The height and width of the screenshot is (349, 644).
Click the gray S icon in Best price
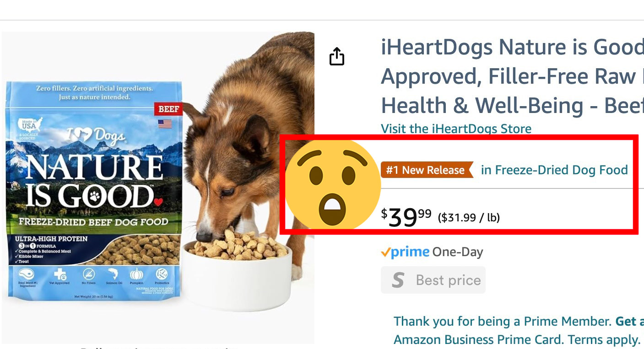click(x=398, y=280)
